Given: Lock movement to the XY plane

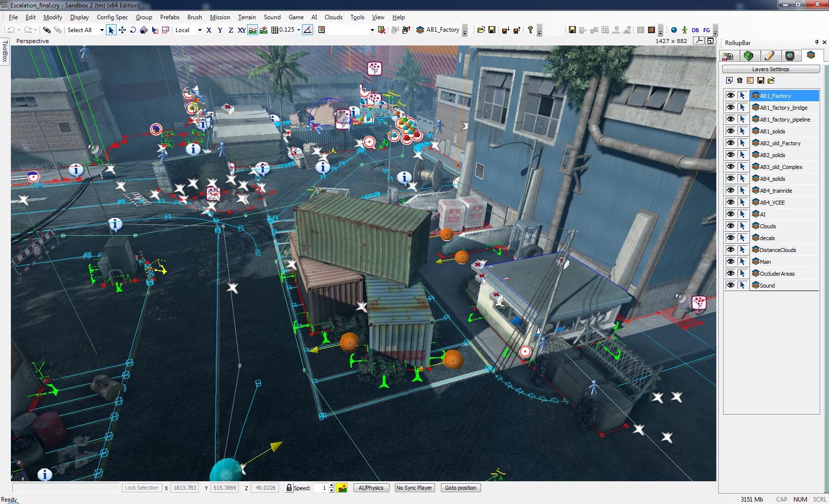Looking at the screenshot, I should (x=242, y=30).
